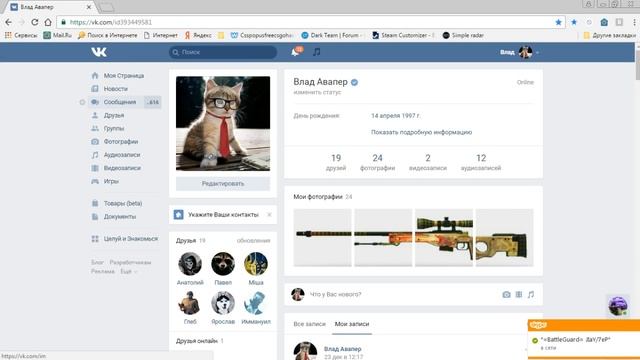This screenshot has width=640, height=360.
Task: Click the Редактировать button under avatar
Action: [223, 184]
